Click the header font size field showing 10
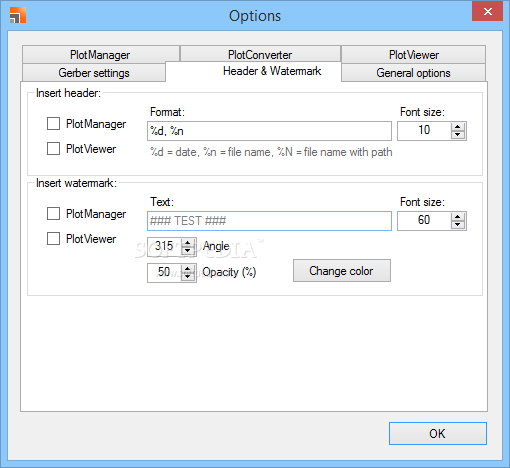The height and width of the screenshot is (468, 510). pyautogui.click(x=424, y=131)
